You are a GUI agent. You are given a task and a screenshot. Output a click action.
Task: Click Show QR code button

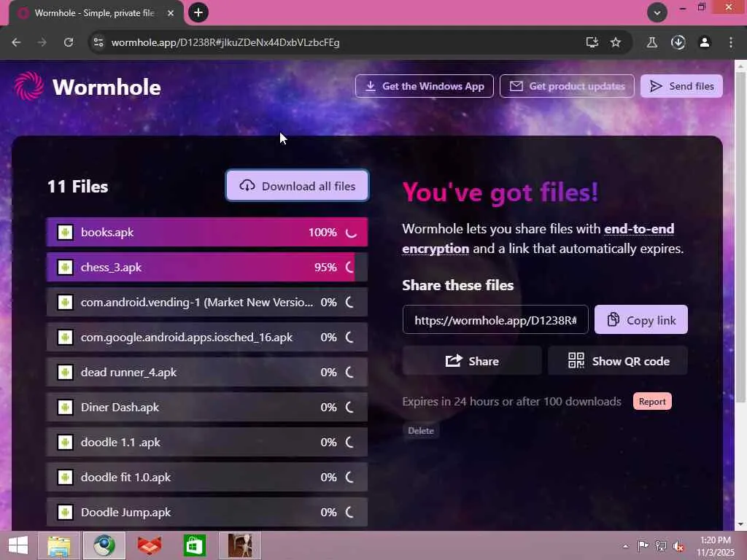[618, 361]
